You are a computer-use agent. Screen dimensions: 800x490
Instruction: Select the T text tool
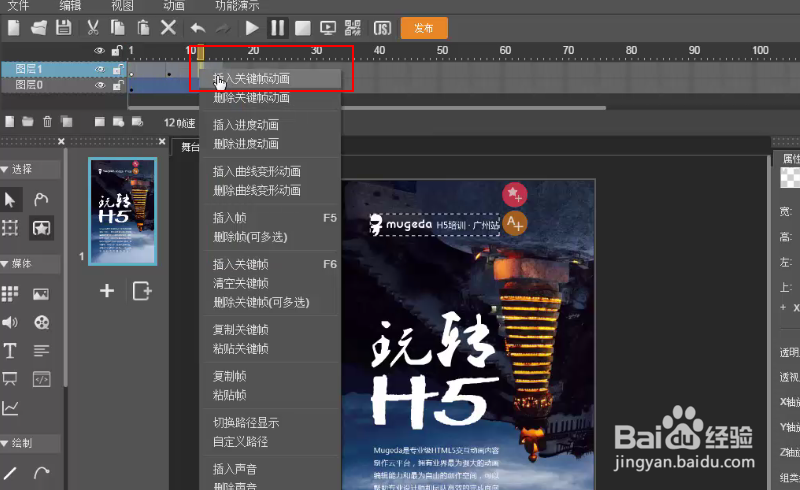10,351
